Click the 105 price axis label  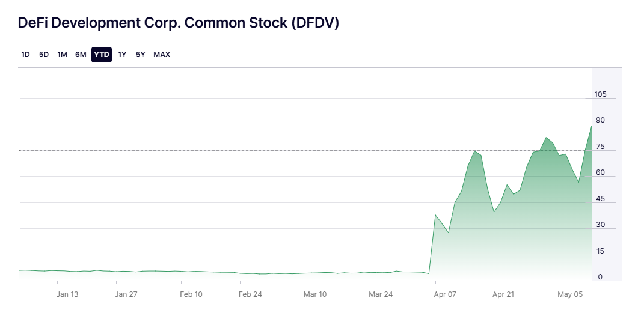pyautogui.click(x=600, y=94)
